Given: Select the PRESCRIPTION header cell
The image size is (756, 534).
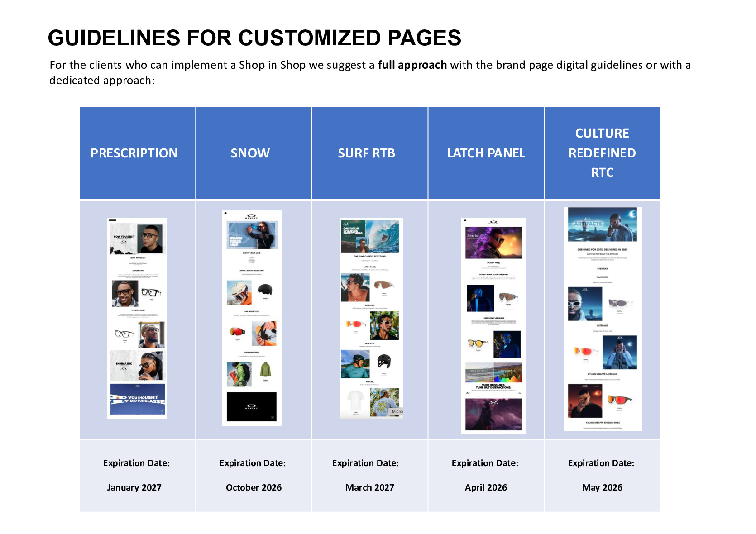Looking at the screenshot, I should [138, 153].
